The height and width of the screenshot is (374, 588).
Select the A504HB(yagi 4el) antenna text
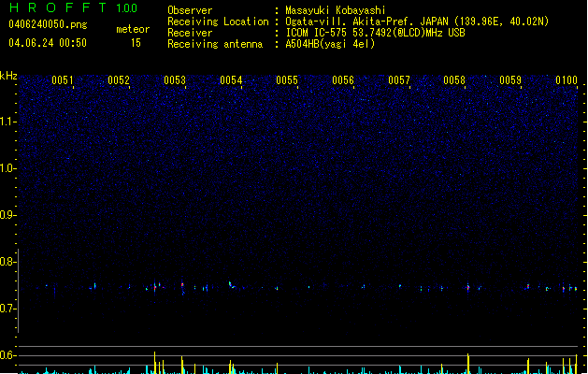[x=330, y=44]
